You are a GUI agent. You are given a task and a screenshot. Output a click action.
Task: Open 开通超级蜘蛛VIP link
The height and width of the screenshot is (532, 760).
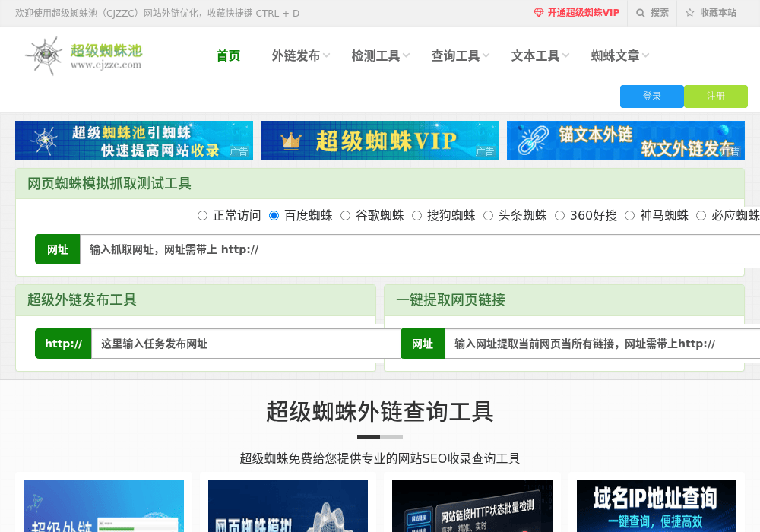(583, 13)
